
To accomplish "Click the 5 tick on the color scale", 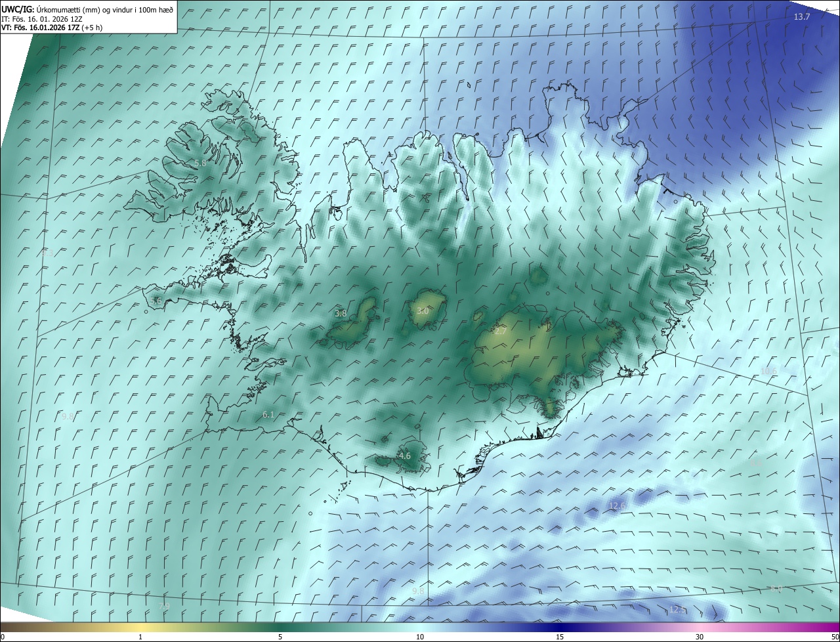I will point(280,637).
